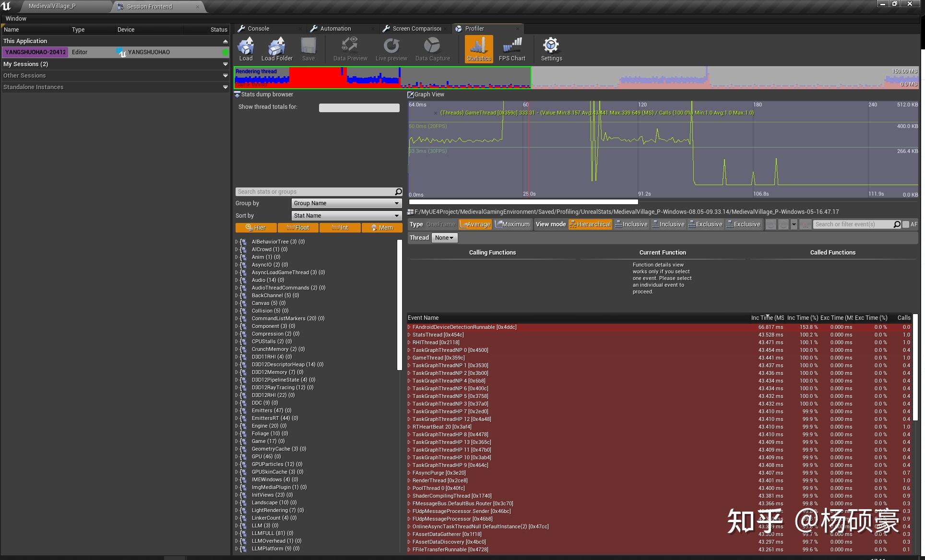The width and height of the screenshot is (925, 560).
Task: Open the Group by dropdown
Action: pyautogui.click(x=346, y=203)
